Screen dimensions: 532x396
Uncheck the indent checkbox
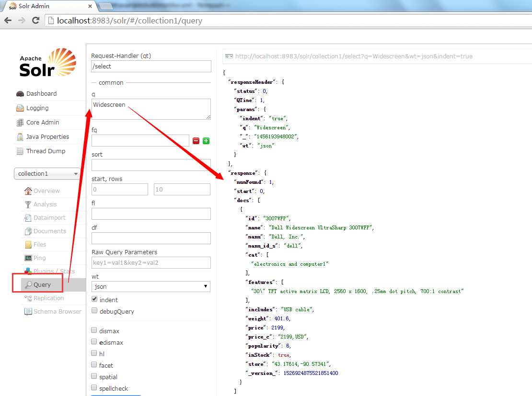click(x=94, y=299)
